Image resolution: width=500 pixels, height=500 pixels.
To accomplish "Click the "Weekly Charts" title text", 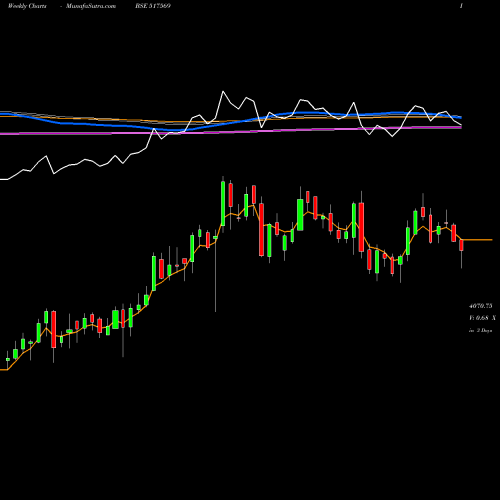I will click(27, 6).
